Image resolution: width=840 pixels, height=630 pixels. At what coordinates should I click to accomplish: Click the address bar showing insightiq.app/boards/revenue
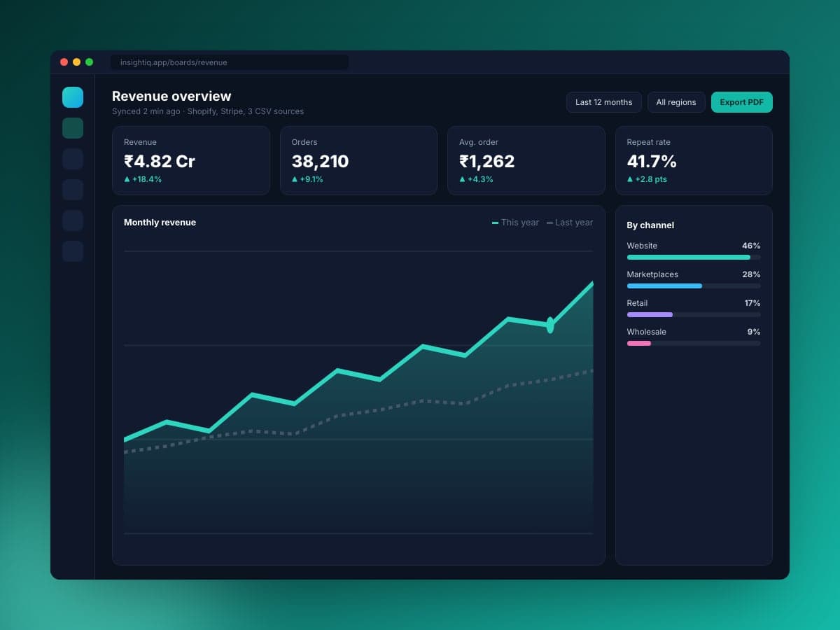click(230, 62)
